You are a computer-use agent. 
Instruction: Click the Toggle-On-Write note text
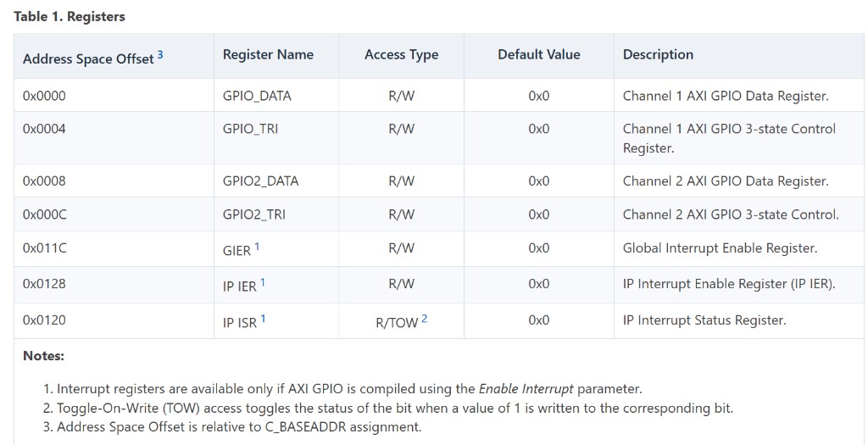point(395,409)
